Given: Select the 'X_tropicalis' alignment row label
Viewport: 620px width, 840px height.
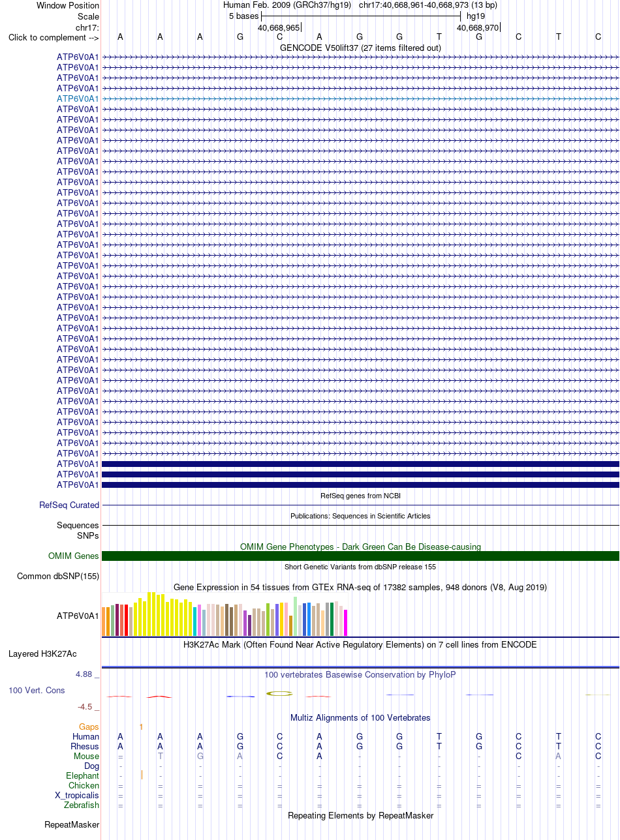Looking at the screenshot, I should tap(77, 796).
